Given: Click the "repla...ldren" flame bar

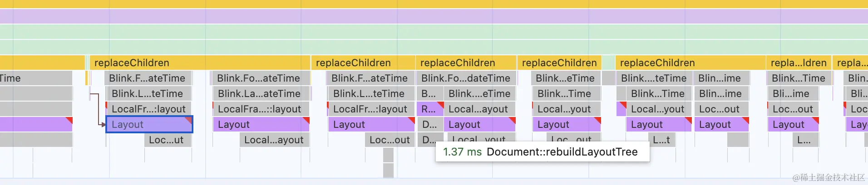Looking at the screenshot, I should tap(799, 63).
